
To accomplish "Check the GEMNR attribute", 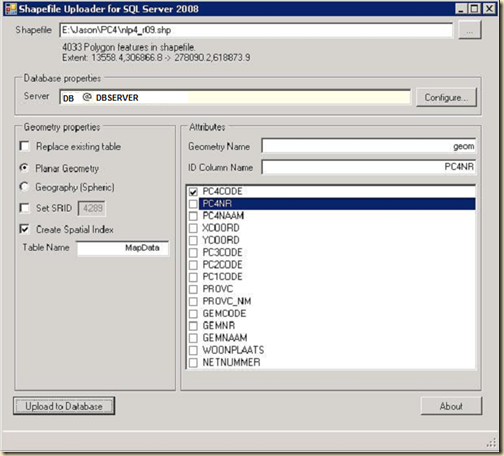I will click(x=193, y=326).
